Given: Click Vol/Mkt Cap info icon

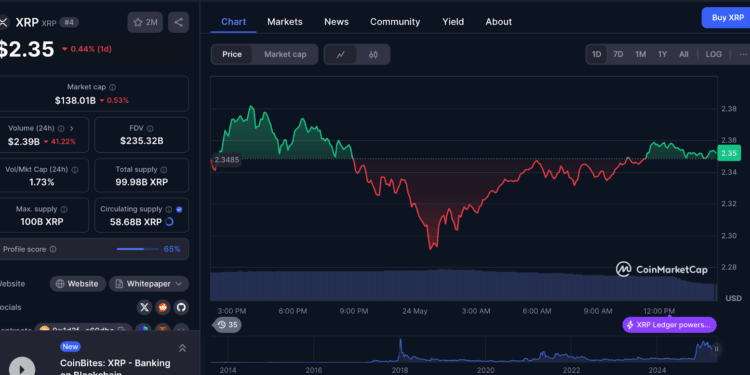Looking at the screenshot, I should pos(75,170).
